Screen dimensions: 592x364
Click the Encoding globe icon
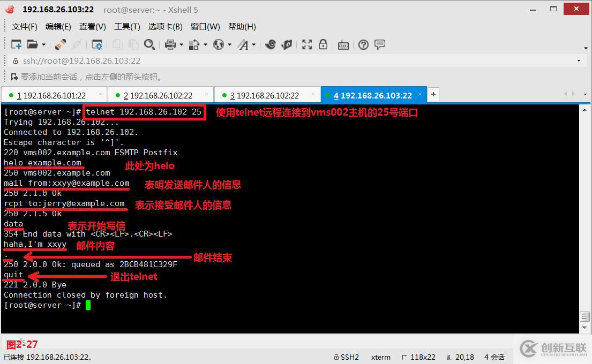click(x=218, y=44)
